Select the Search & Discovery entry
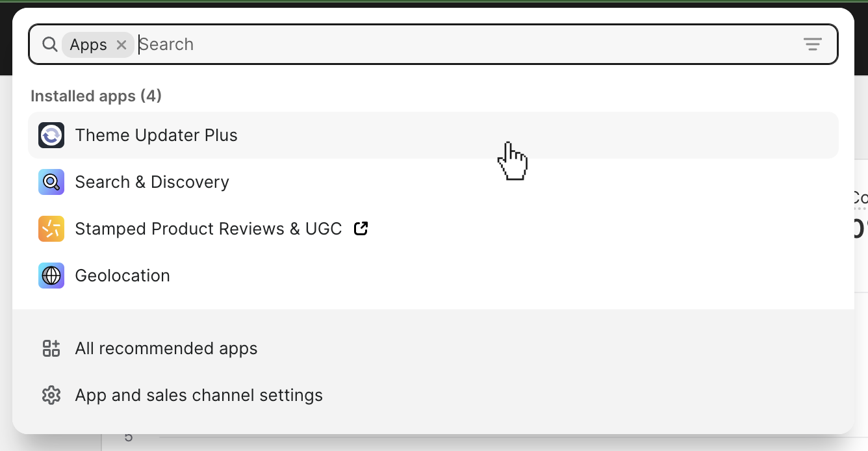Screen dimensions: 868x451 point(152,182)
